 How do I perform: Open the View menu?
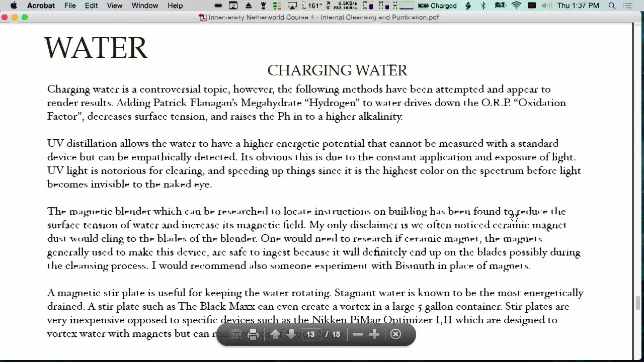point(114,6)
